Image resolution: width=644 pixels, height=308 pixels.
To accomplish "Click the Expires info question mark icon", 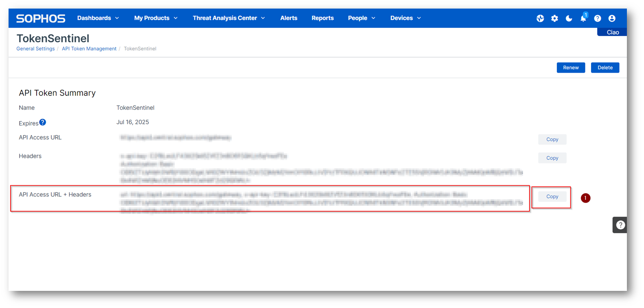I will pyautogui.click(x=43, y=122).
